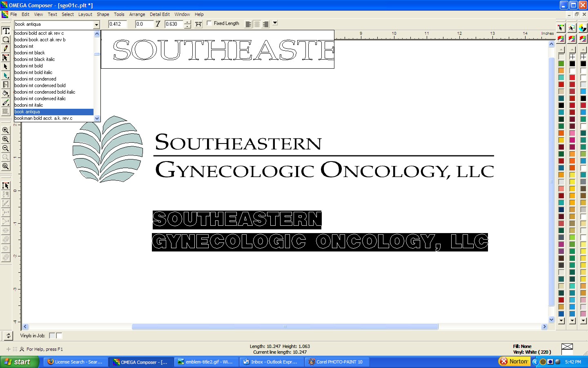Open the font name dropdown arrow
The width and height of the screenshot is (588, 368).
click(97, 25)
